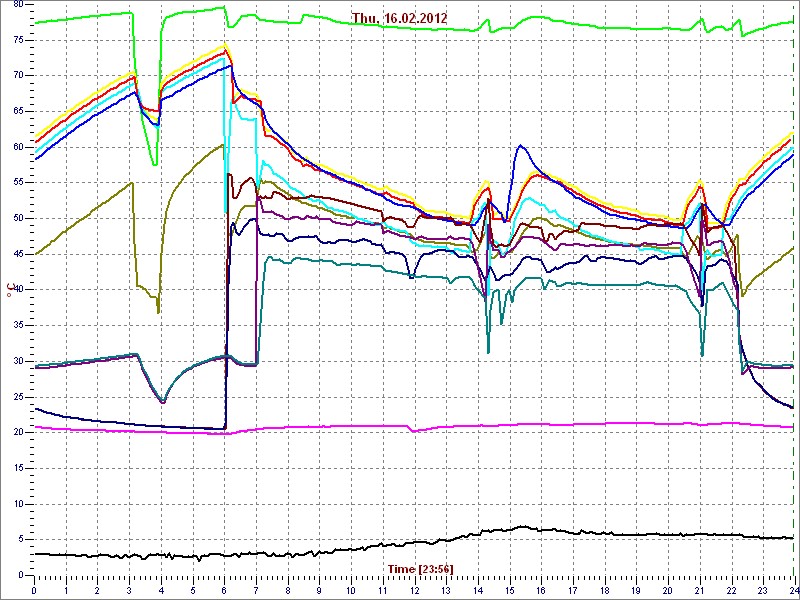This screenshot has width=800, height=600.
Task: Select the "25" temperature axis label
Action: [x=17, y=397]
